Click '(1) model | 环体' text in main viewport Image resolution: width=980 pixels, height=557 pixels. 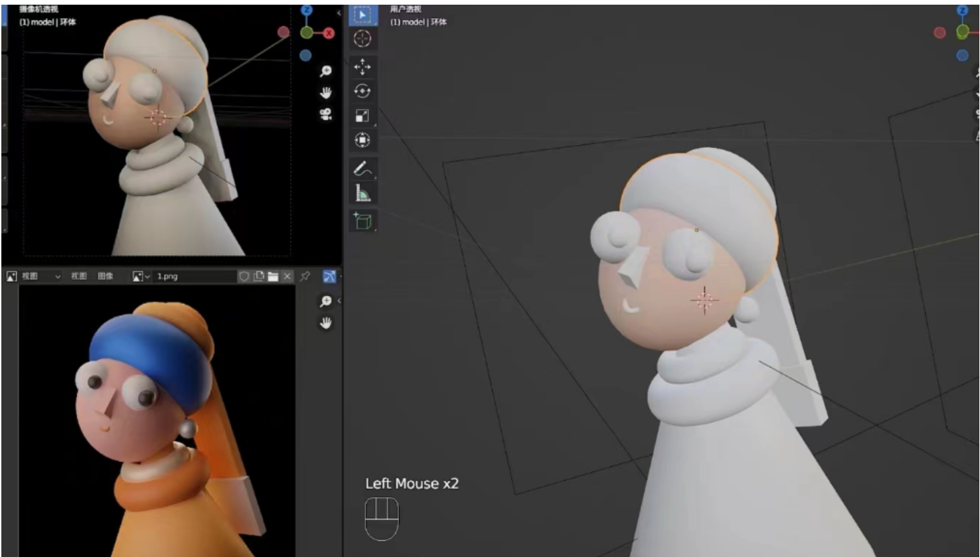418,21
